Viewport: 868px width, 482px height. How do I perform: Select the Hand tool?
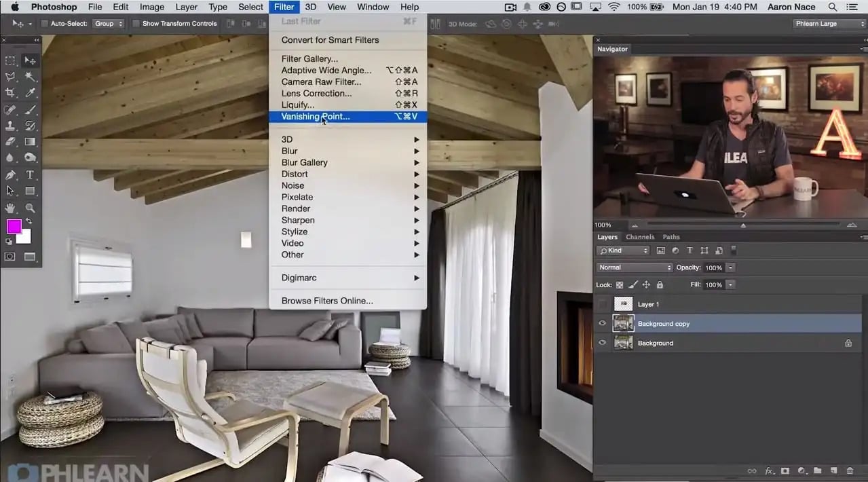(10, 208)
